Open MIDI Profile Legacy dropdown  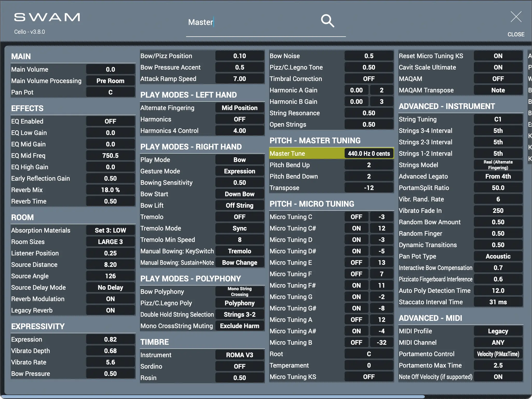[x=498, y=331]
